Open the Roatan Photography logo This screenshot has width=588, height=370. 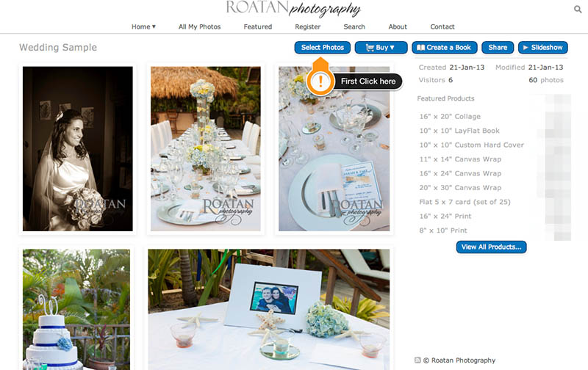(293, 9)
